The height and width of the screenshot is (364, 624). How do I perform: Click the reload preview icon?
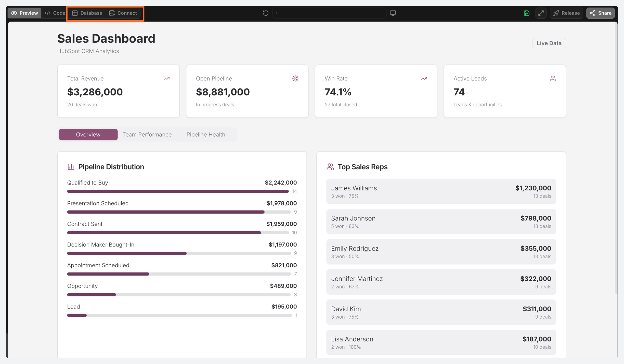pos(265,13)
